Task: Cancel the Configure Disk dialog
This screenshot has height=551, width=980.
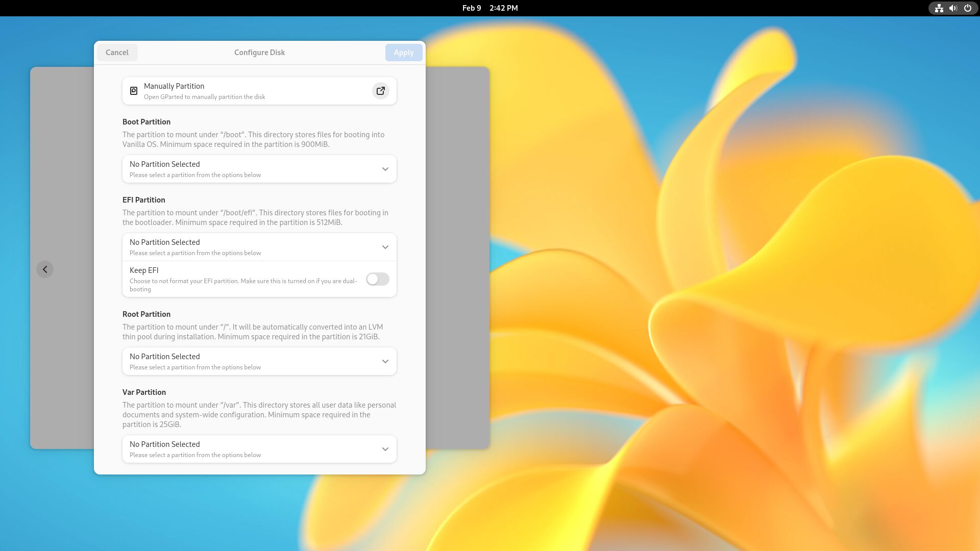Action: pos(117,53)
